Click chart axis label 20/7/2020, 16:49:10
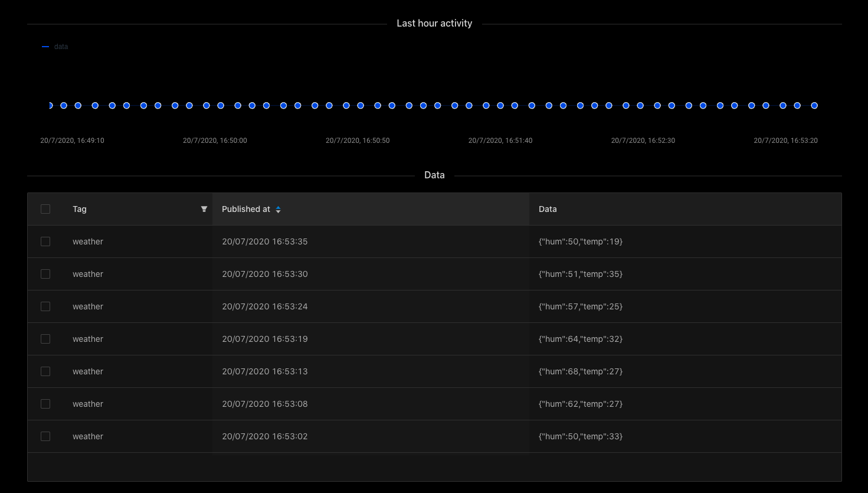The image size is (868, 493). (72, 141)
